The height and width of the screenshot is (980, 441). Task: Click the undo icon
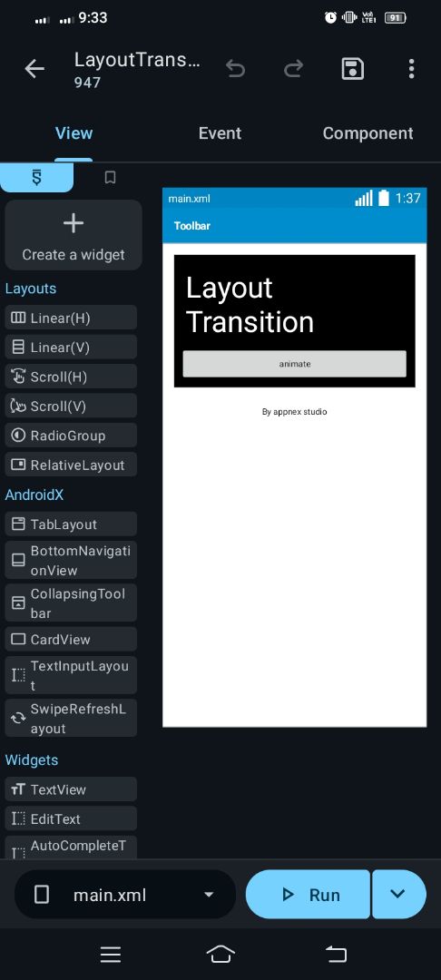[236, 69]
